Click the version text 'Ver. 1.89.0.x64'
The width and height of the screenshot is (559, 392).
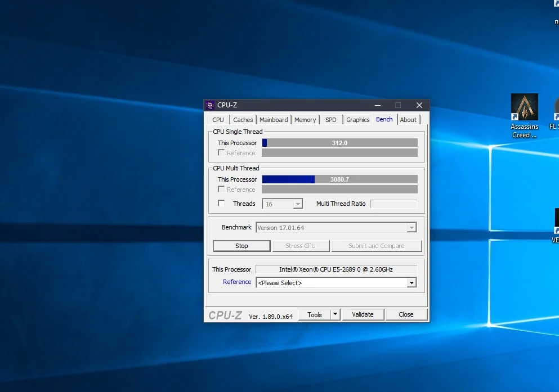tap(271, 317)
